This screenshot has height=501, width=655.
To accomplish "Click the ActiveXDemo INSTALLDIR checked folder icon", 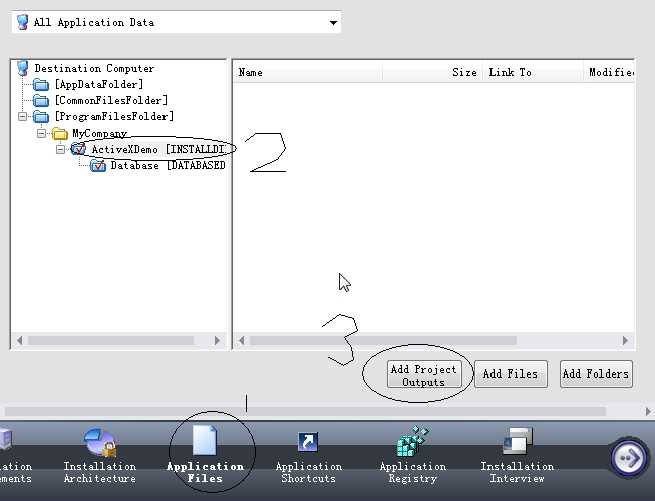I will [x=79, y=149].
